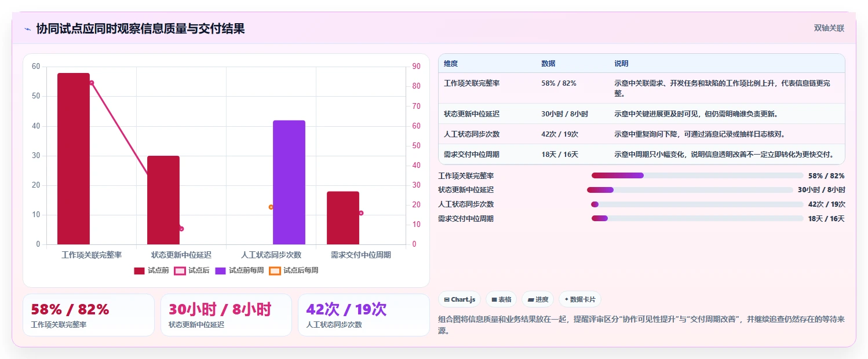This screenshot has height=359, width=868.
Task: Click the crimson bar for 工作项关联完整率
Action: (x=74, y=159)
